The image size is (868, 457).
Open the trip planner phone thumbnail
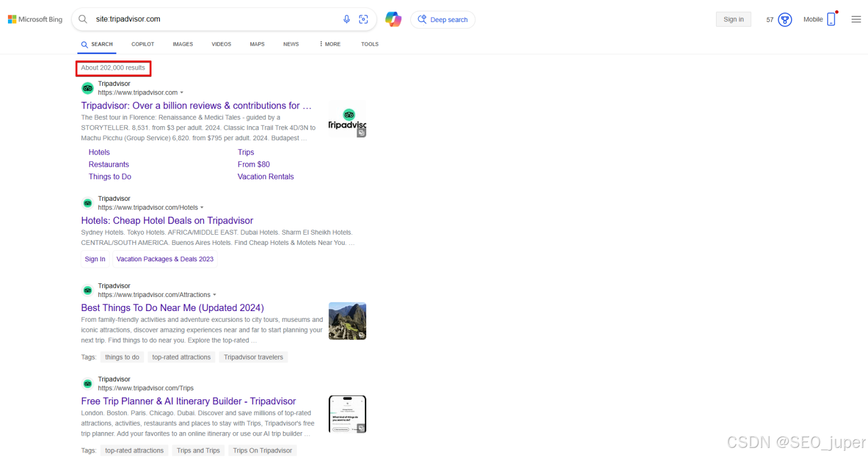pyautogui.click(x=348, y=414)
